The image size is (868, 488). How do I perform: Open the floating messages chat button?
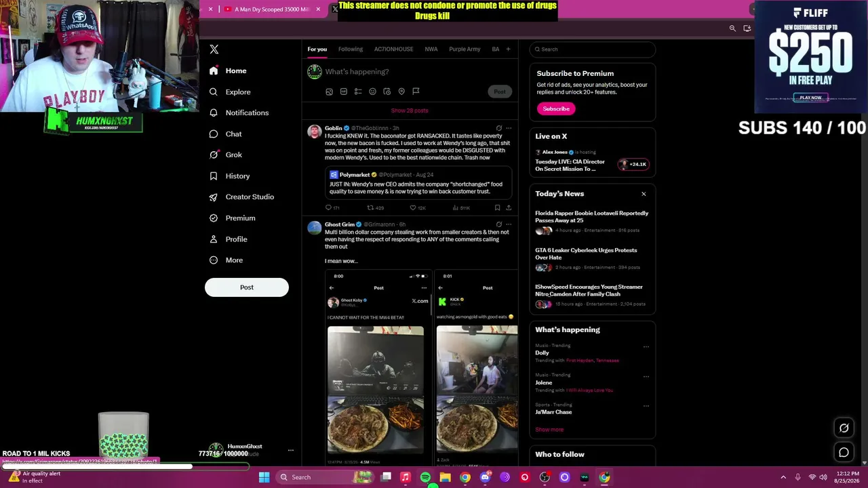point(844,452)
